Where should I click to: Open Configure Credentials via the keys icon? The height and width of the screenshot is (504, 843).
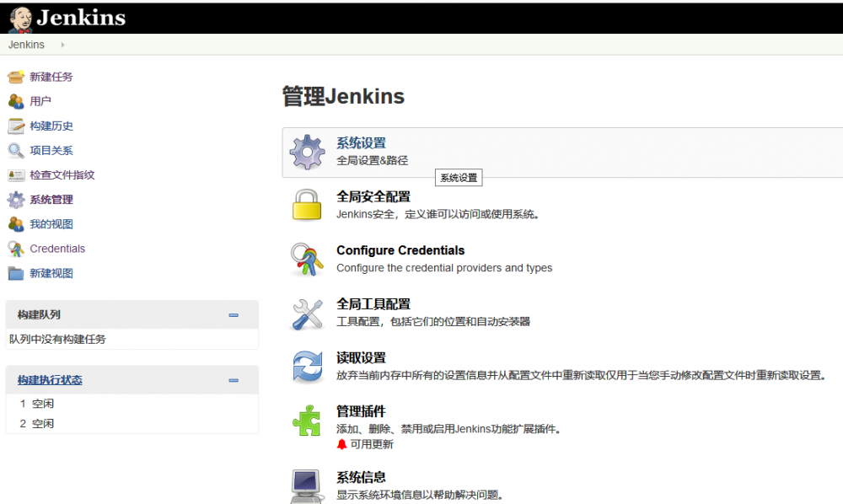coord(307,259)
